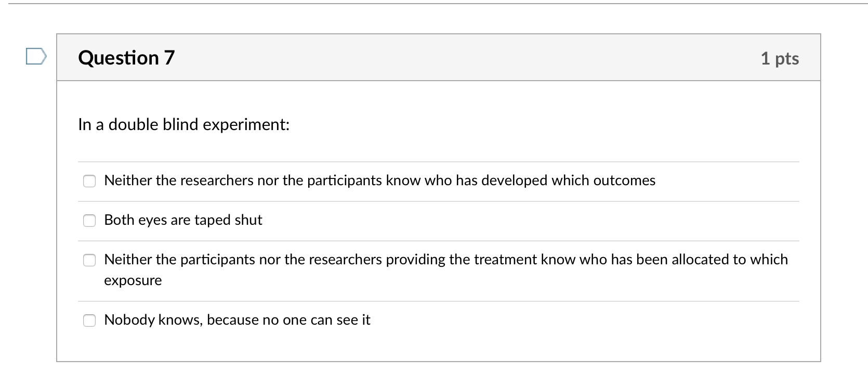Check the 'Both eyes are taped shut' box
868x384 pixels.
89,221
